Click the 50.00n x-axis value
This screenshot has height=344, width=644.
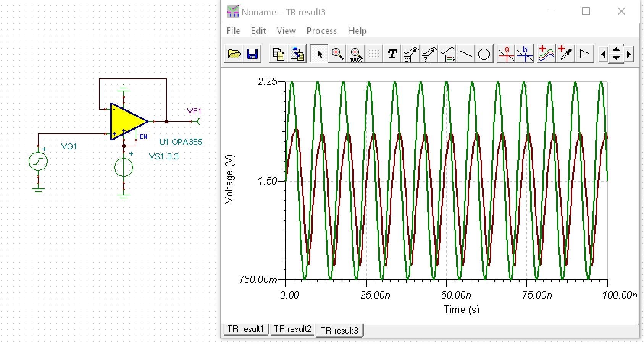point(456,295)
